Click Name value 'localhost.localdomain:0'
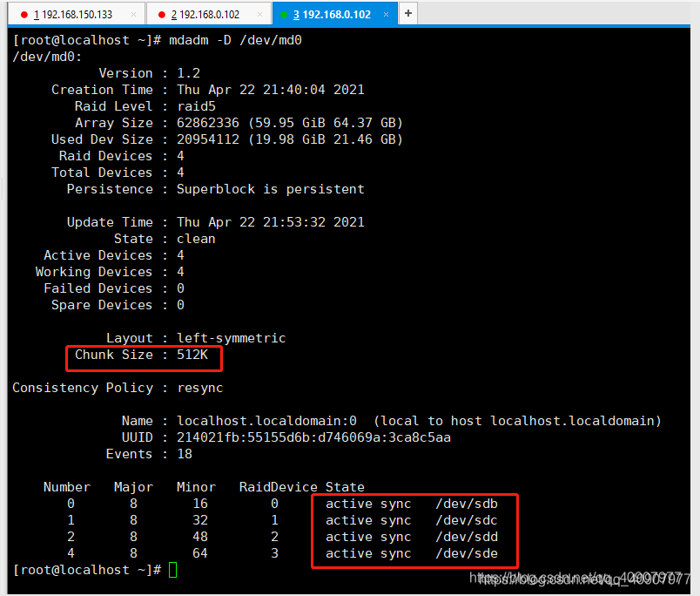 [267, 421]
